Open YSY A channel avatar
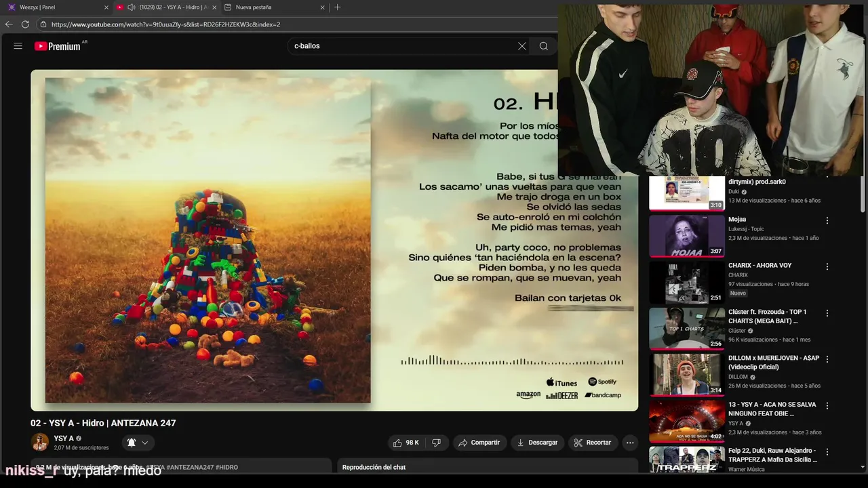This screenshot has height=488, width=868. click(40, 443)
